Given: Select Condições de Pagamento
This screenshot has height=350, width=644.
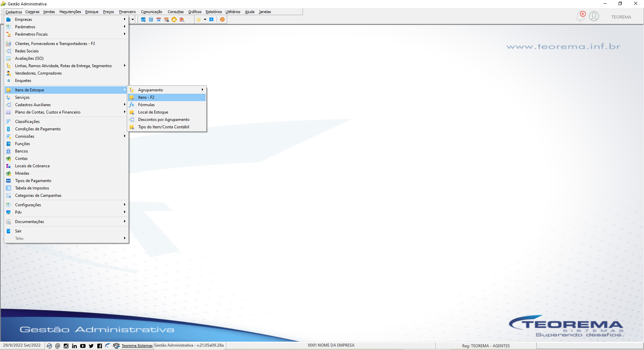Looking at the screenshot, I should [66, 129].
